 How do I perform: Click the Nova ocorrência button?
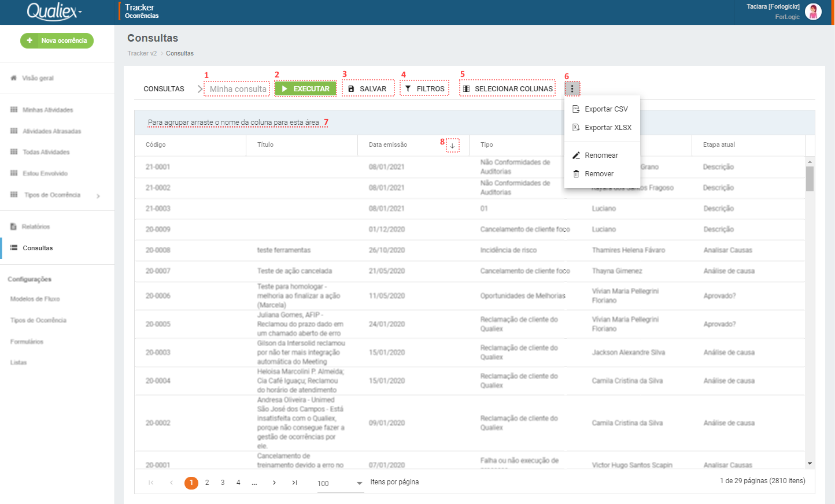57,40
